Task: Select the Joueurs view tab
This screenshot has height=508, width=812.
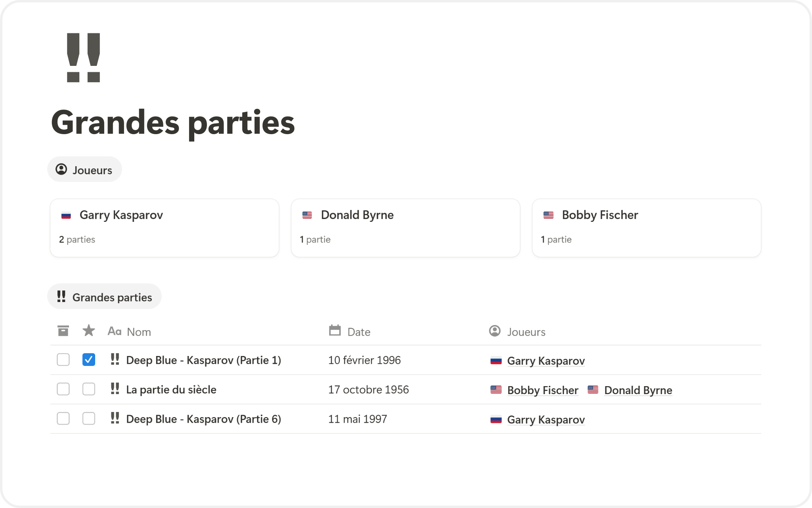Action: [84, 170]
